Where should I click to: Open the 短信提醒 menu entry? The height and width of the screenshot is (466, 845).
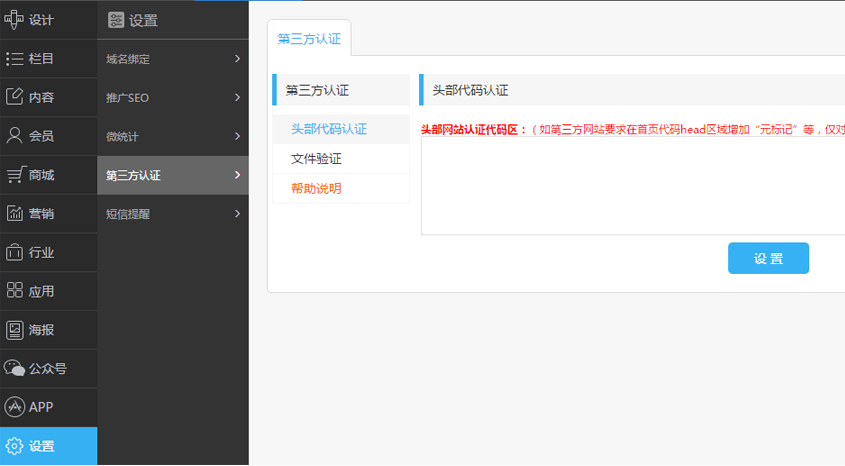point(172,214)
